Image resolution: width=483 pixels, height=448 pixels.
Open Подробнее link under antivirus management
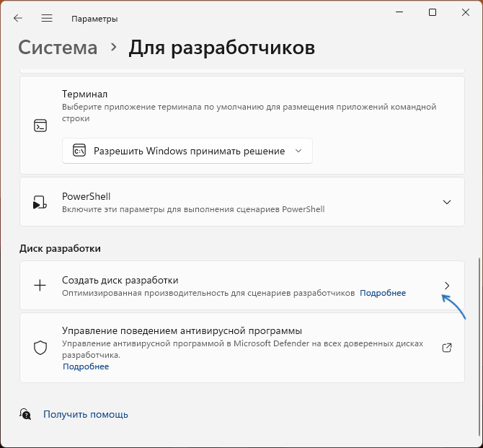click(x=86, y=366)
